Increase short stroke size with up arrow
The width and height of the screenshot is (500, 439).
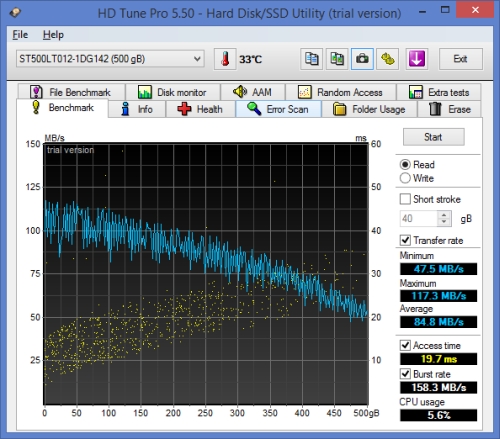pos(444,215)
